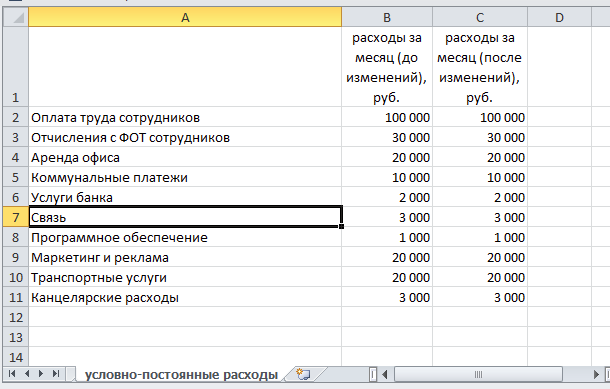Select row 2 header
The width and height of the screenshot is (610, 389).
pyautogui.click(x=16, y=117)
